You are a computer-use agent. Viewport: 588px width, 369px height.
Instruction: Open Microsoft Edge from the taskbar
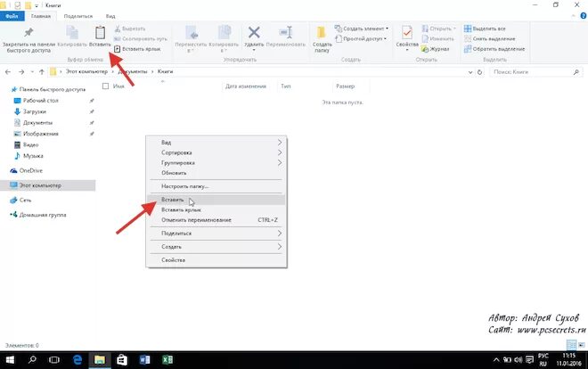[78, 360]
